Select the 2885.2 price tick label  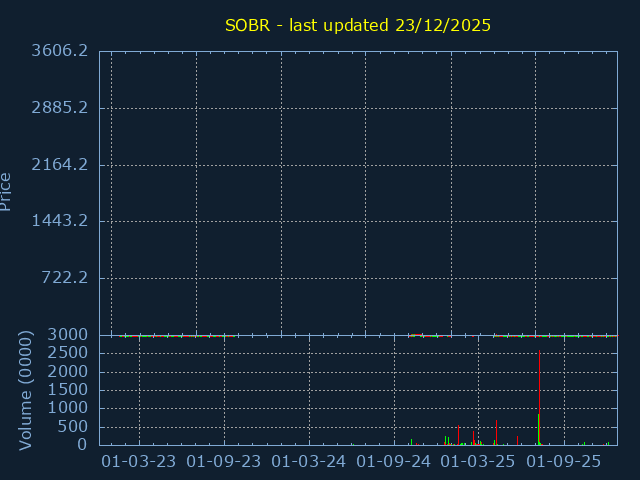pos(58,108)
